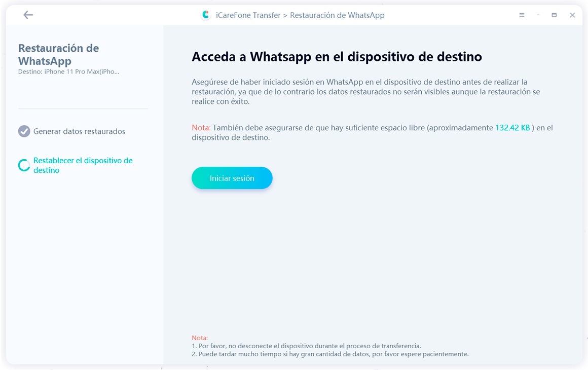Click the iCareFone Transfer logo icon

[x=205, y=15]
